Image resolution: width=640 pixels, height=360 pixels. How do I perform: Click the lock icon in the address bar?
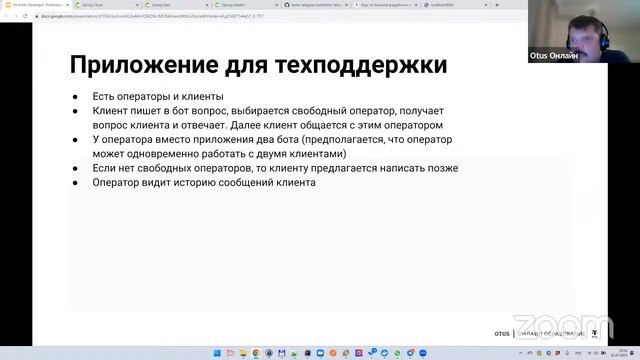pyautogui.click(x=37, y=16)
